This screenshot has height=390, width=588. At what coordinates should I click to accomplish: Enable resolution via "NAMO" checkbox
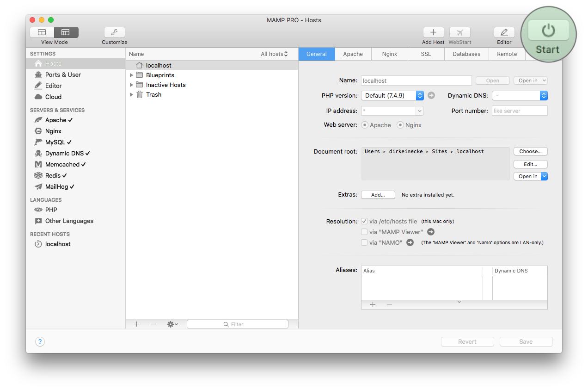(x=364, y=242)
